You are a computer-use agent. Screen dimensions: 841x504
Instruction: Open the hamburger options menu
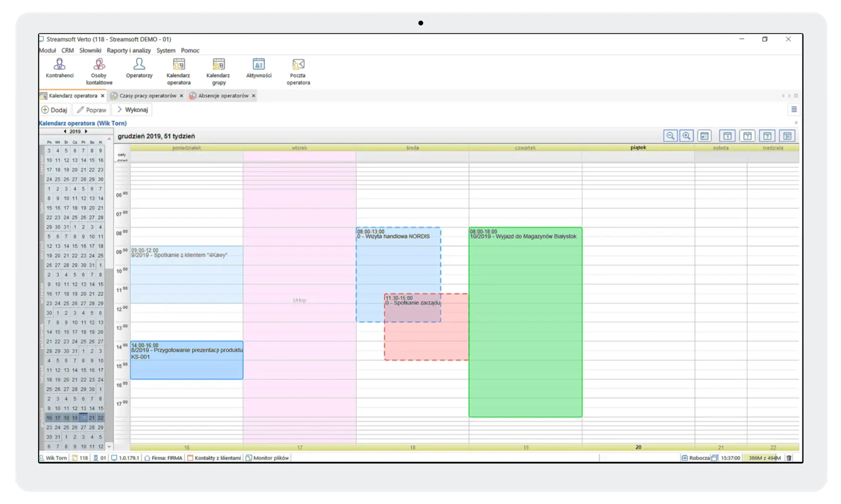click(794, 109)
